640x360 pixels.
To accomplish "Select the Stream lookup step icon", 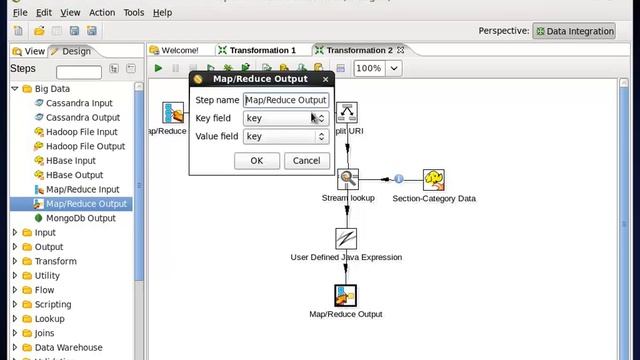I will coord(348,179).
